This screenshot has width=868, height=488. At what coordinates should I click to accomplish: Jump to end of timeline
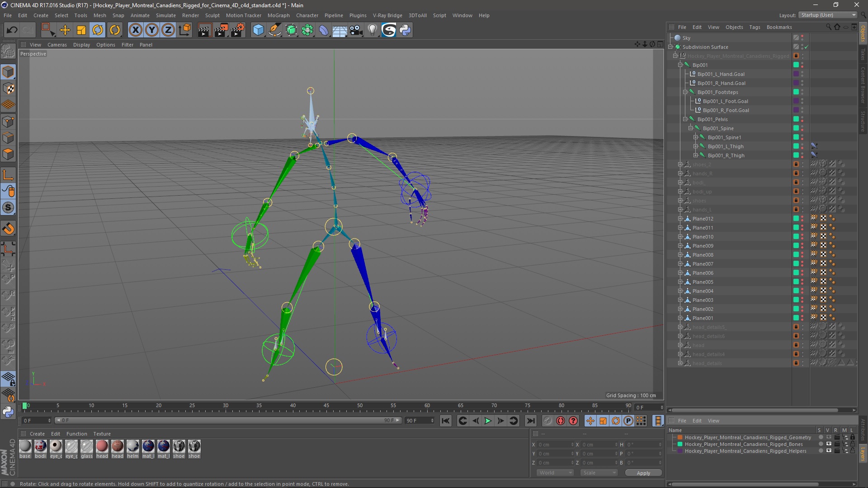(531, 421)
